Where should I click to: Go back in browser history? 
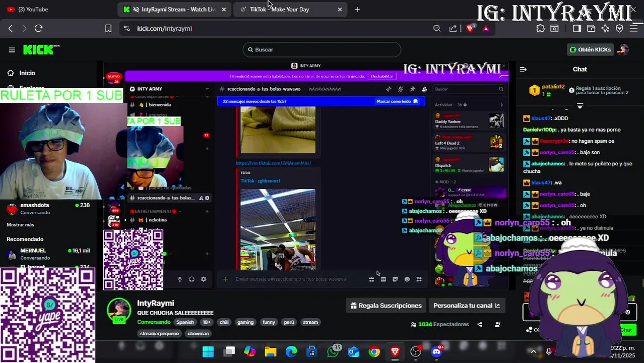tap(11, 28)
